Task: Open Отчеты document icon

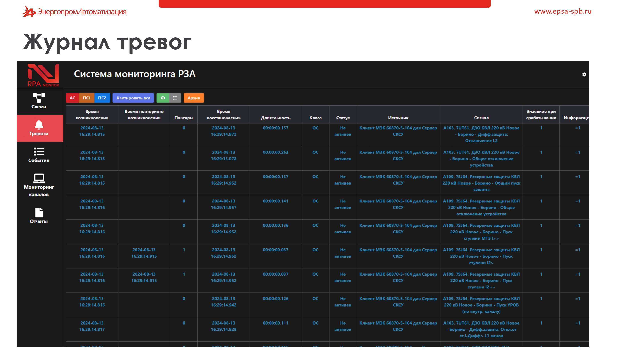Action: click(x=39, y=212)
